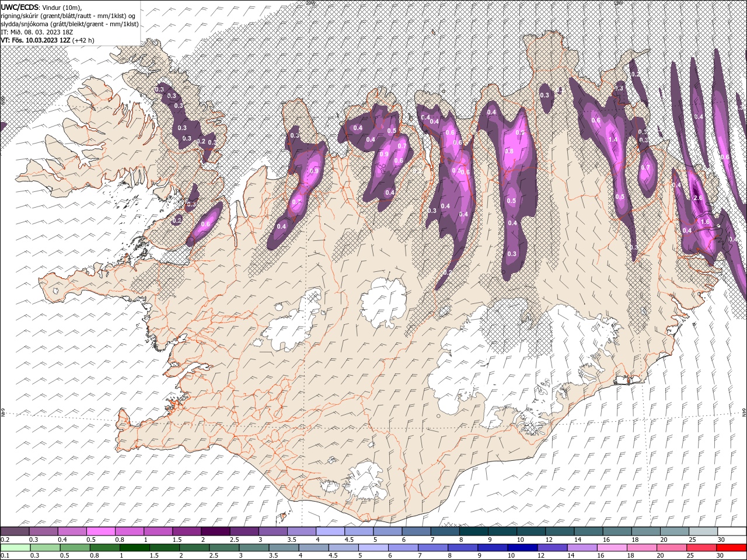
Task: Click the 2.6 precipitation value on map
Action: click(x=699, y=198)
